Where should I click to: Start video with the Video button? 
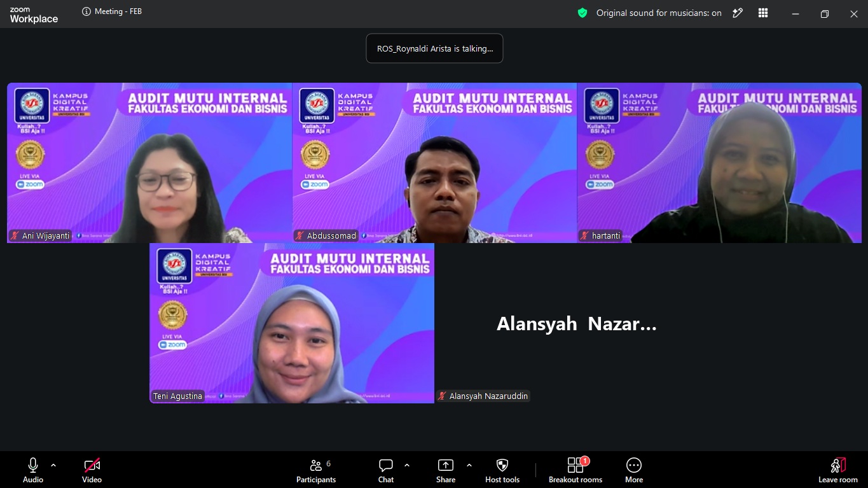tap(92, 470)
